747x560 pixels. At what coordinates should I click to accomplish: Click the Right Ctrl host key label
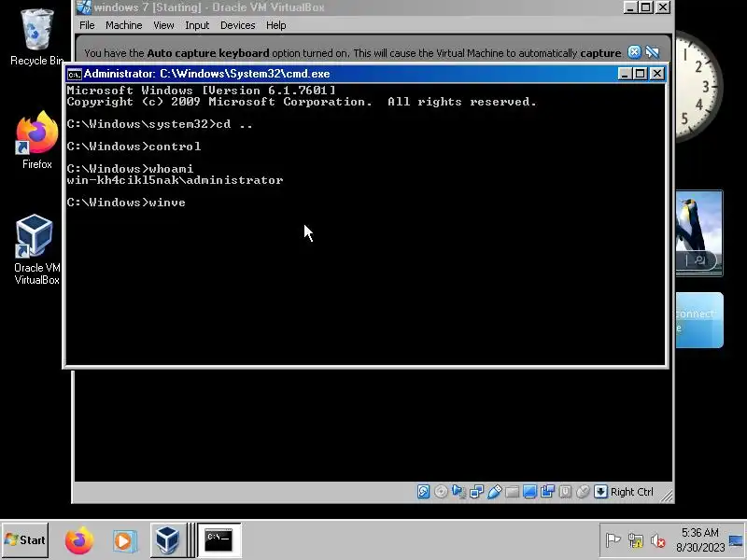tap(632, 492)
